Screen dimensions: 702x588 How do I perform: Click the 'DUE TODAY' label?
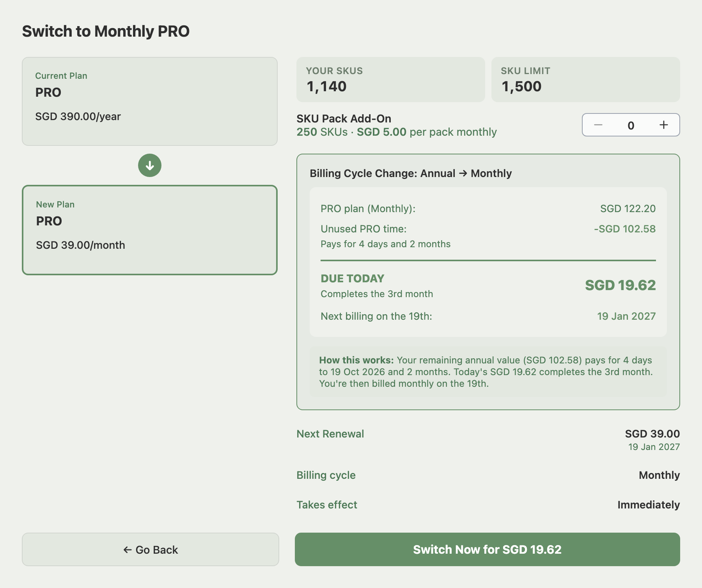click(x=353, y=278)
